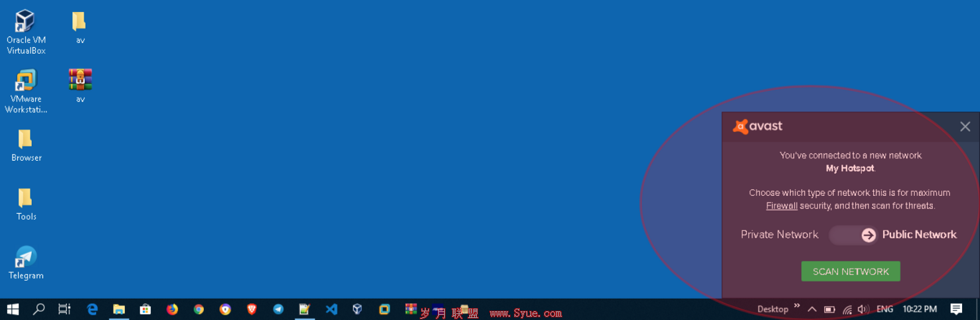Launch Google Chrome from taskbar
980x320 pixels.
(199, 309)
